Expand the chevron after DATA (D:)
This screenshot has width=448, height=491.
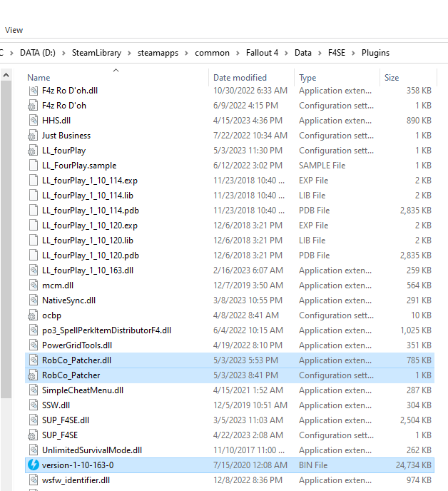click(x=63, y=54)
